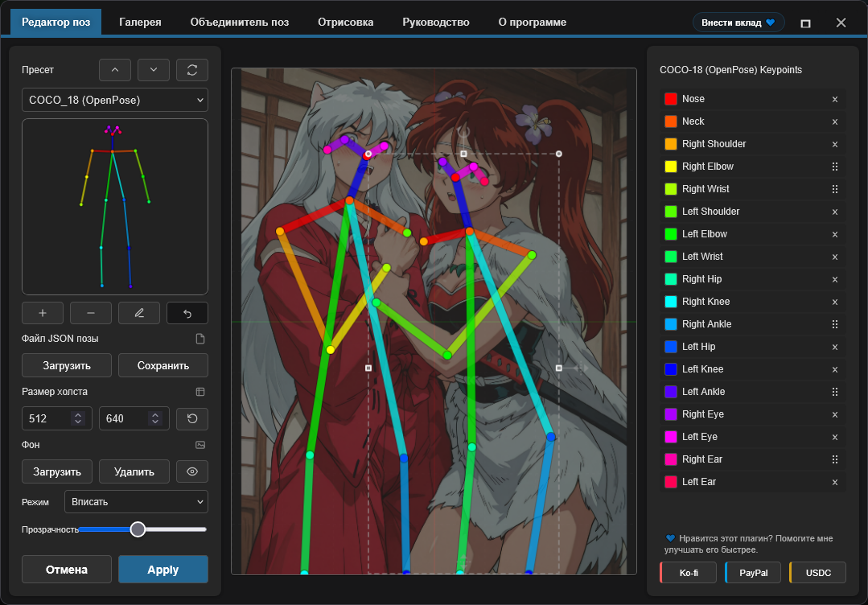Click the pose skeleton preview thumbnail
868x605 pixels.
coord(115,207)
